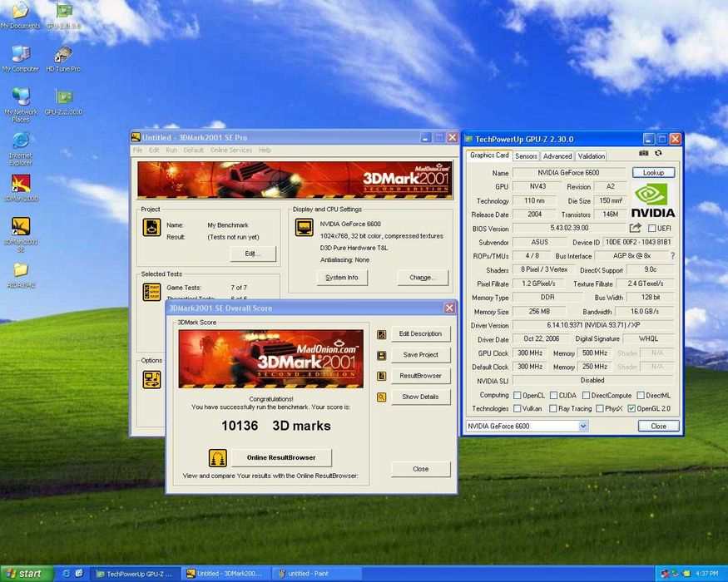
Task: Click the Edit... button in Project
Action: point(253,254)
